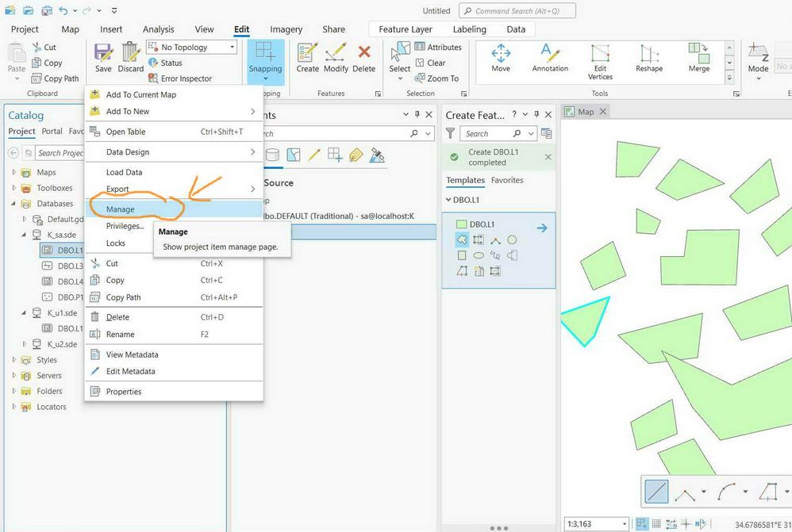Open the map scale dropdown 1:3,163
Image resolution: width=792 pixels, height=532 pixels.
(625, 524)
